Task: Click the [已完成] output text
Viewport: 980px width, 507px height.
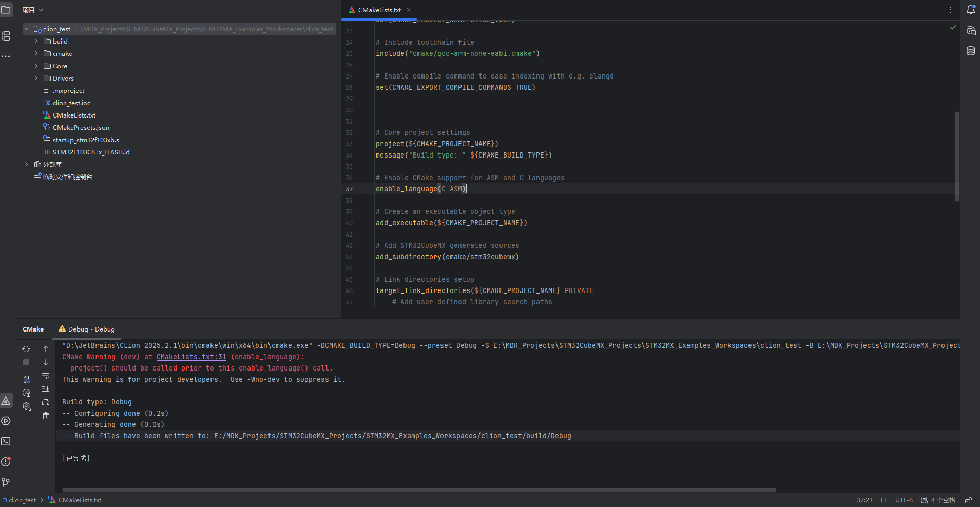Action: [76, 459]
